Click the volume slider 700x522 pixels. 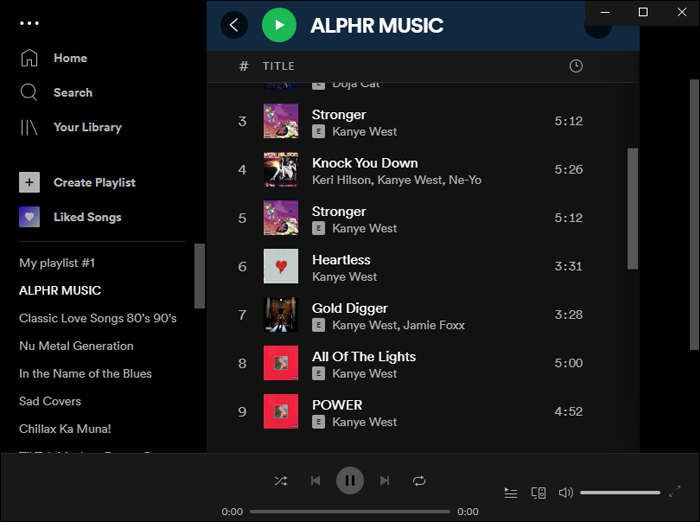pyautogui.click(x=620, y=493)
